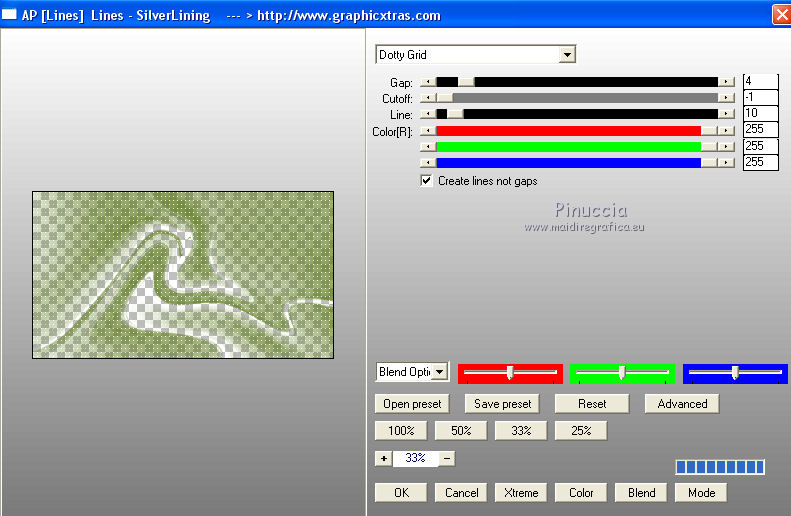Click left arrow of Cutoff slider
The height and width of the screenshot is (516, 791).
(x=428, y=98)
